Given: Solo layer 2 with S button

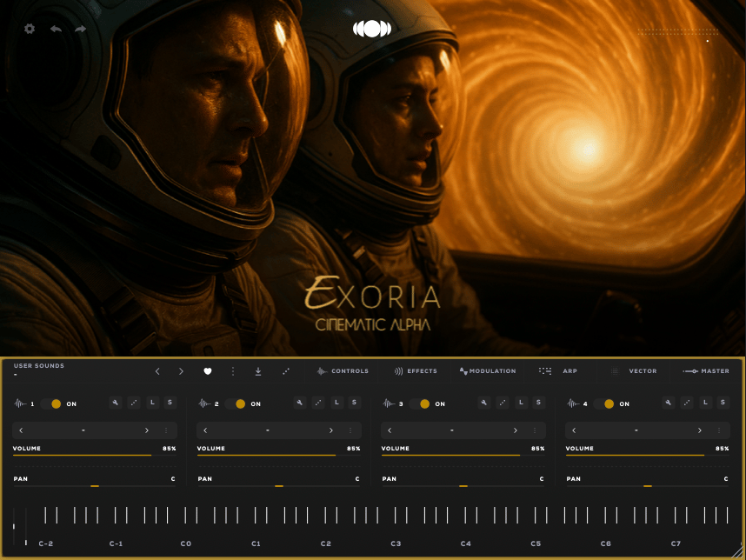Looking at the screenshot, I should (x=354, y=403).
